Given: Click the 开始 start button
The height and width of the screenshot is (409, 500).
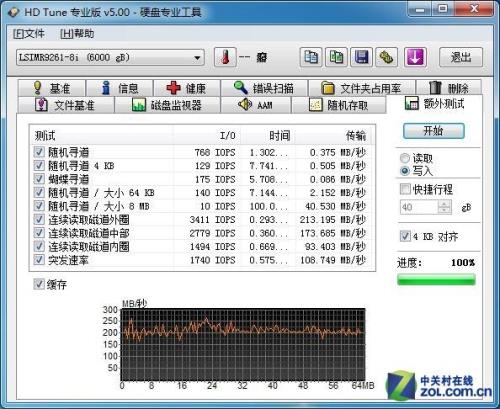Looking at the screenshot, I should pyautogui.click(x=434, y=131).
